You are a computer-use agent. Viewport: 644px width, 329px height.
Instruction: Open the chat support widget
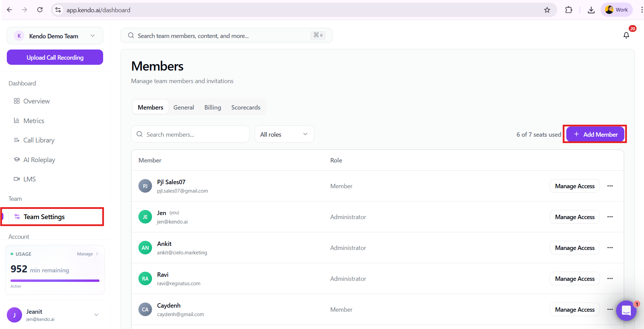[626, 310]
